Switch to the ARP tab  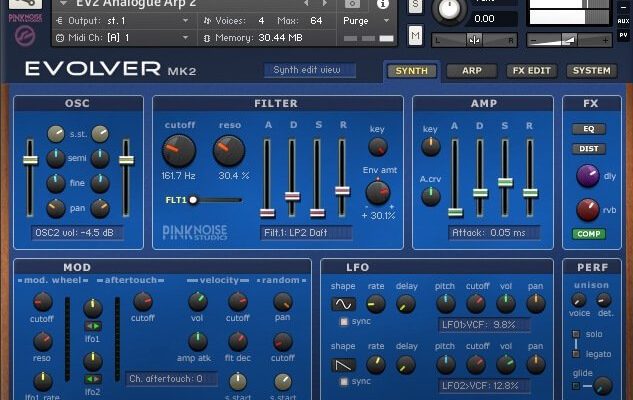coord(471,71)
